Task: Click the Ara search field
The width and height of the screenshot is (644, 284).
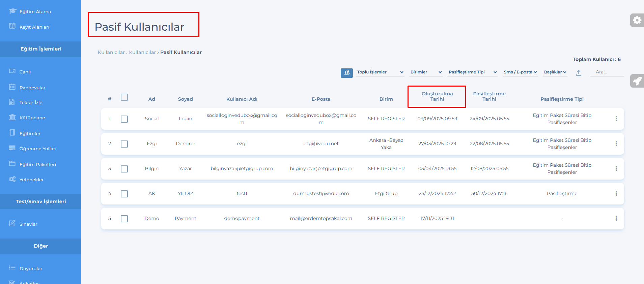Action: click(x=607, y=72)
